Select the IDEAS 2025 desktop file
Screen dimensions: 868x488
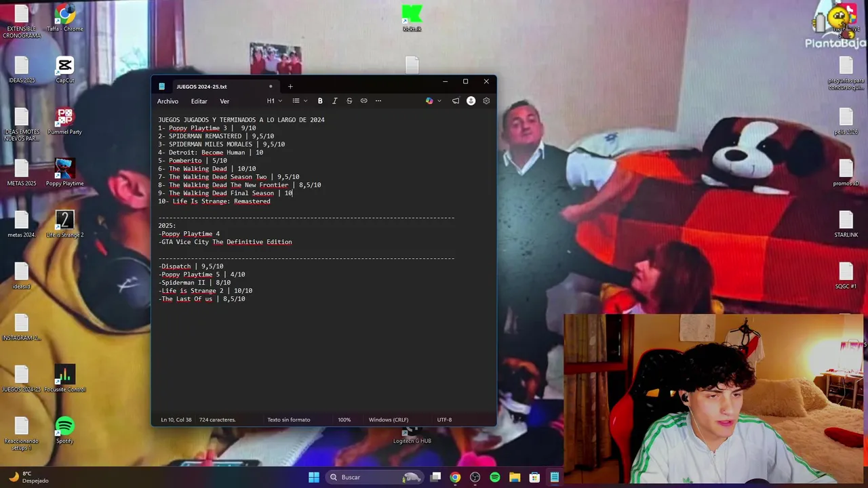(x=22, y=69)
